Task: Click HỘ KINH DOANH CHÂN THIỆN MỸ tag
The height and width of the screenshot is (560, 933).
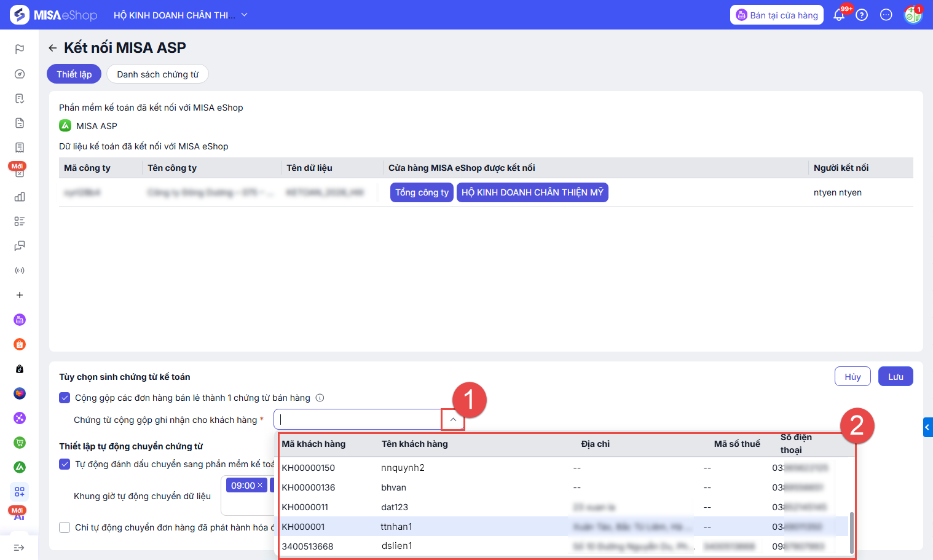Action: (532, 192)
